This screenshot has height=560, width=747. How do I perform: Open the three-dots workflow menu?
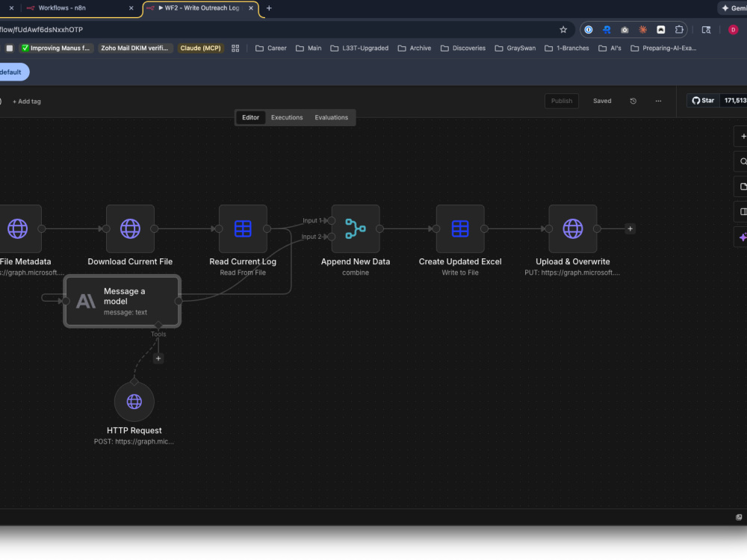(x=658, y=101)
